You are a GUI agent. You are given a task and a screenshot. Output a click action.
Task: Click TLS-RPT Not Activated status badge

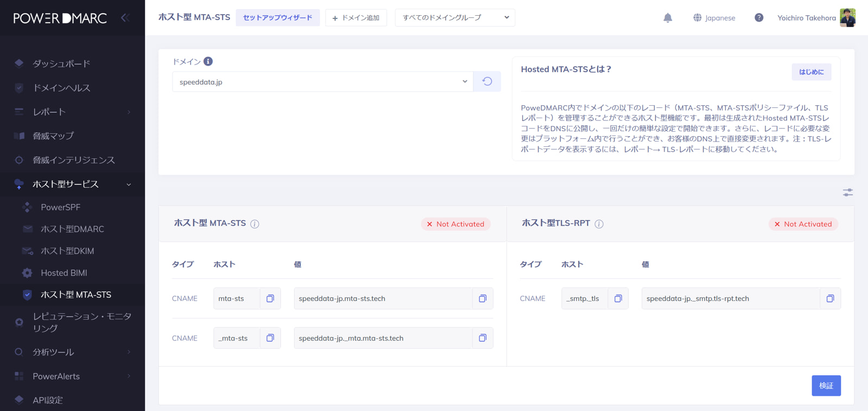(x=803, y=224)
